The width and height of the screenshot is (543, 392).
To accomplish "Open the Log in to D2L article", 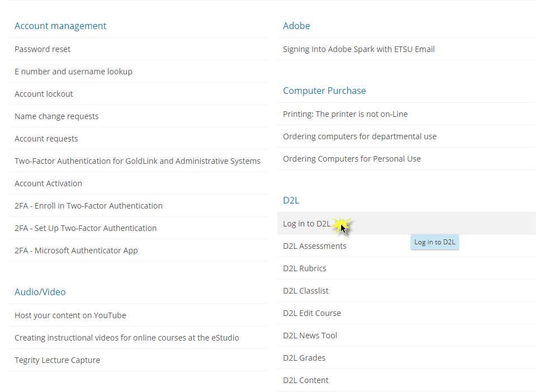I will click(306, 224).
